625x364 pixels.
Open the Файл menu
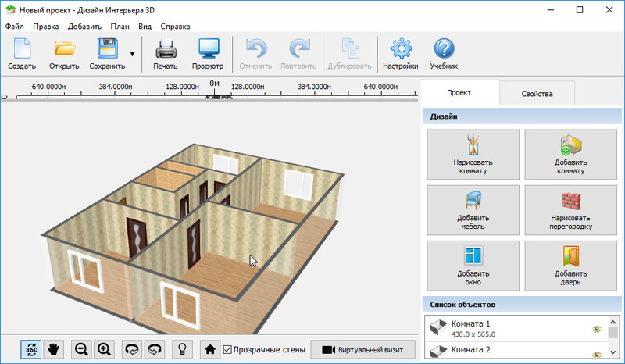[14, 27]
